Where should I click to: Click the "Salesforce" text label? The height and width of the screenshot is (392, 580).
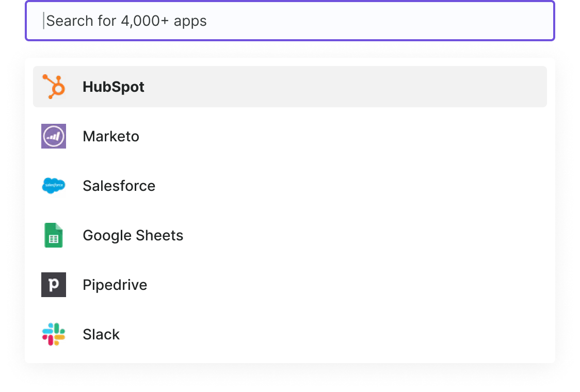pyautogui.click(x=119, y=186)
